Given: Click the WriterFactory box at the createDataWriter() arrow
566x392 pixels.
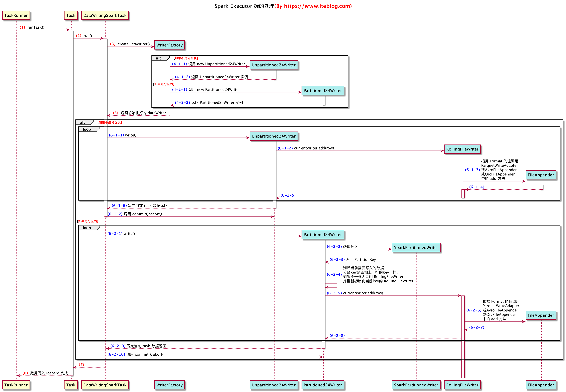Looking at the screenshot, I should tap(170, 45).
